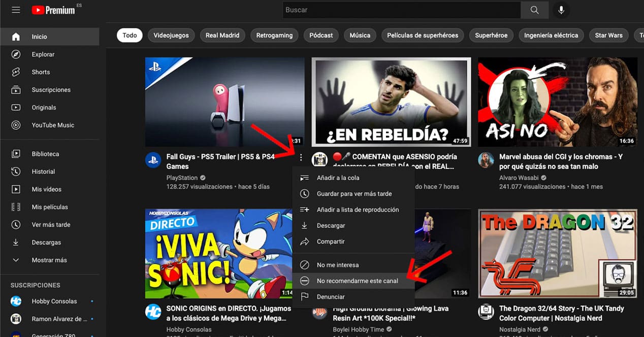Enable the Retrogaming topic filter
The width and height of the screenshot is (644, 337).
274,35
